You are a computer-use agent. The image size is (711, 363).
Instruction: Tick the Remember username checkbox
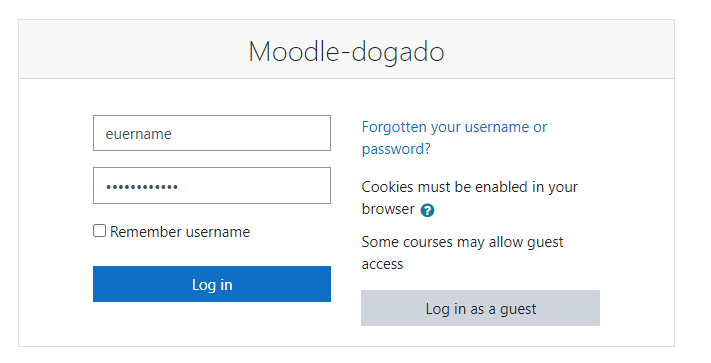coord(99,231)
